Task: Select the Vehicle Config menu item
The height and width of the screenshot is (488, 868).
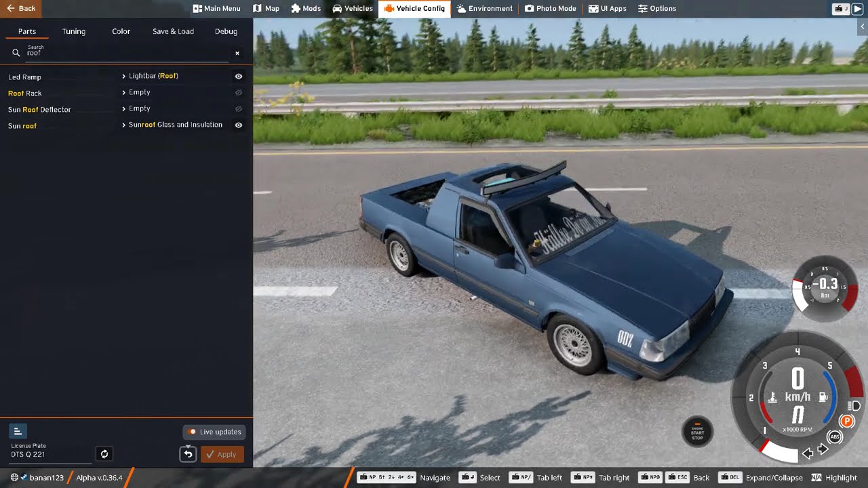Action: pos(414,8)
